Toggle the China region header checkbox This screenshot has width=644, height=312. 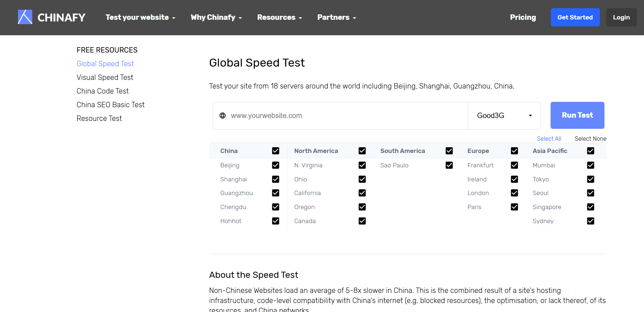click(x=275, y=151)
